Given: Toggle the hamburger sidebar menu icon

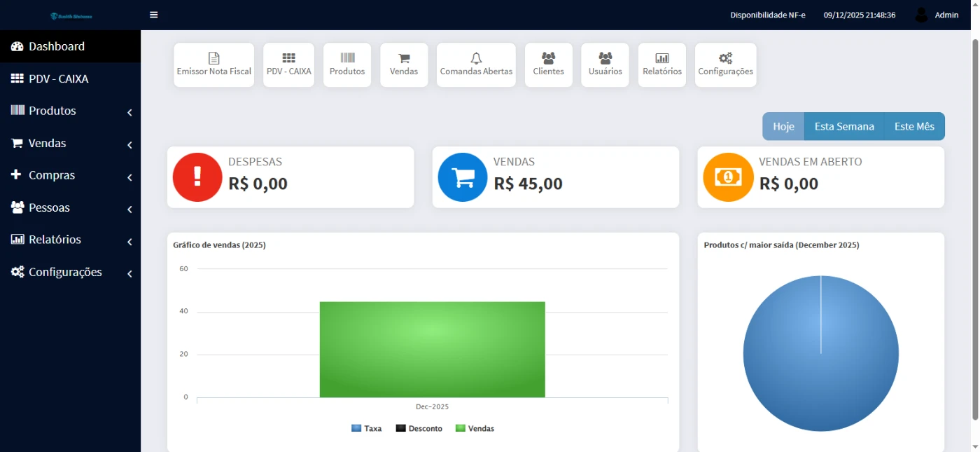Looking at the screenshot, I should [154, 15].
